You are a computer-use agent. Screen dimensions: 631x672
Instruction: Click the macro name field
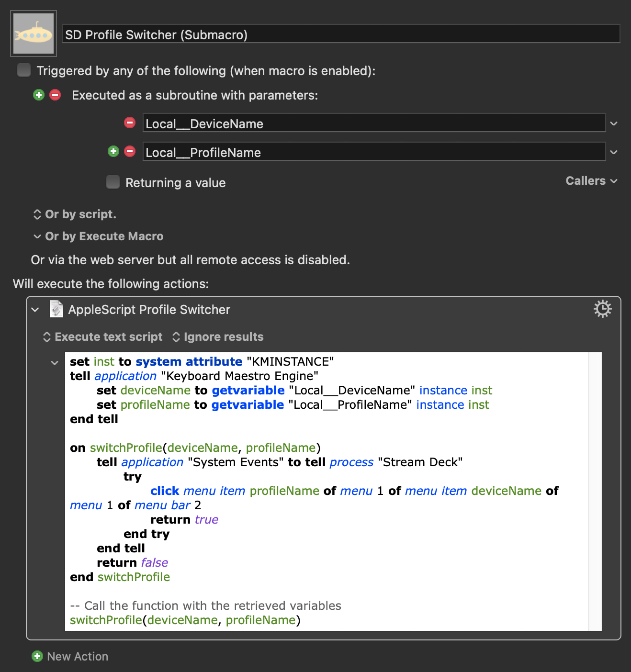pos(341,34)
